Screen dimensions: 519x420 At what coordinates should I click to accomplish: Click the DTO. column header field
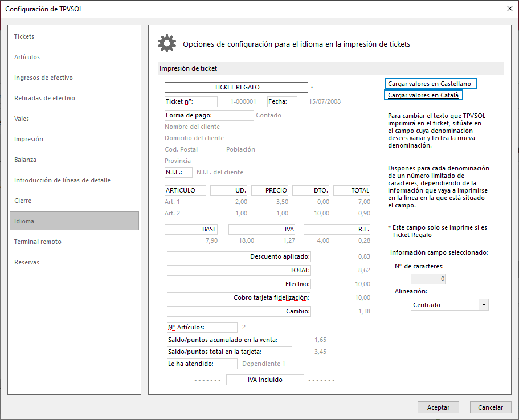(x=311, y=190)
